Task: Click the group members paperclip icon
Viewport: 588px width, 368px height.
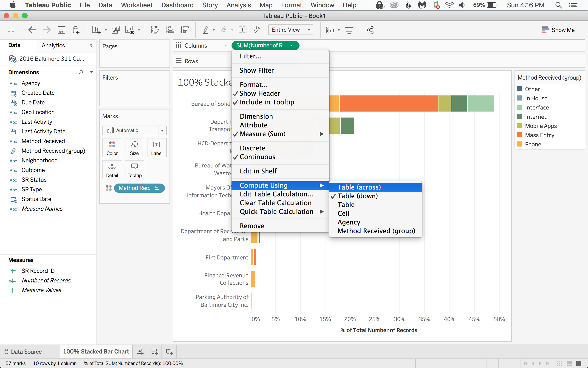Action: [223, 30]
